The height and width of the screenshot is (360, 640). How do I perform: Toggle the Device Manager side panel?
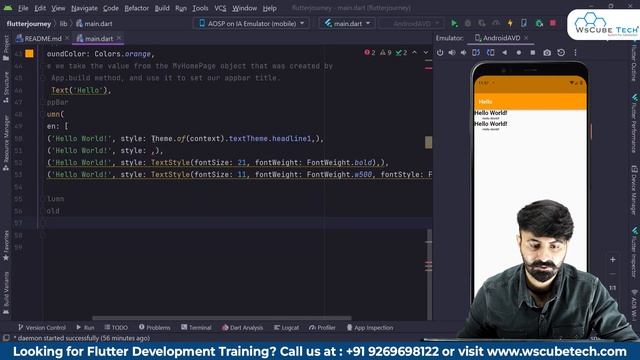634,189
